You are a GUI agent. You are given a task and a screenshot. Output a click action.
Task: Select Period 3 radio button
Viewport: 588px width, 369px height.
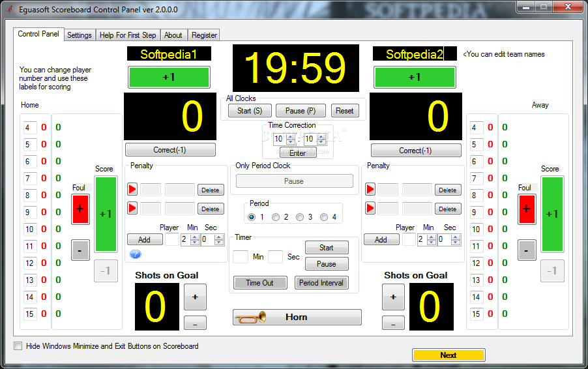tap(300, 217)
